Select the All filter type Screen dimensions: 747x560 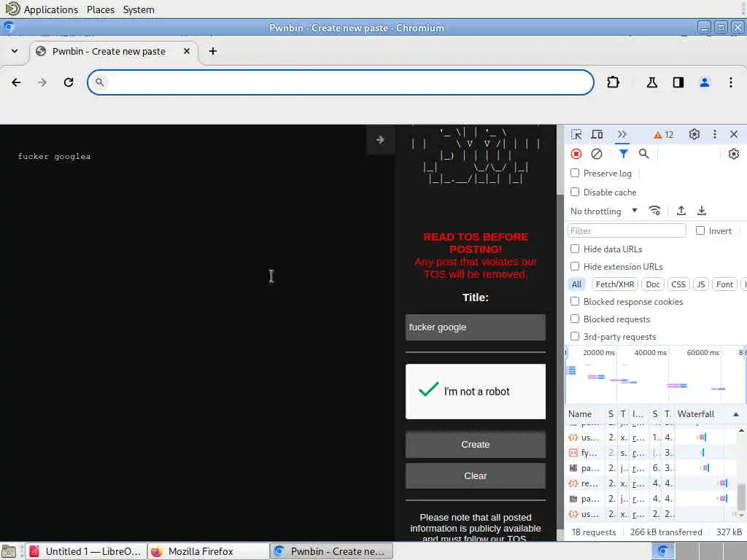point(576,284)
